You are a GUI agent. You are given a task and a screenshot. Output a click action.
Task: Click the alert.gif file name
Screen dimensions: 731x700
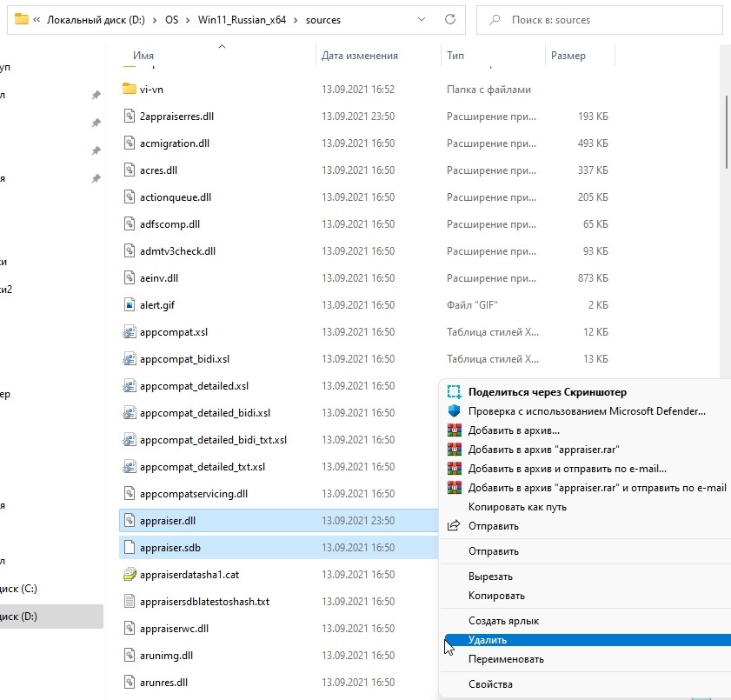157,304
